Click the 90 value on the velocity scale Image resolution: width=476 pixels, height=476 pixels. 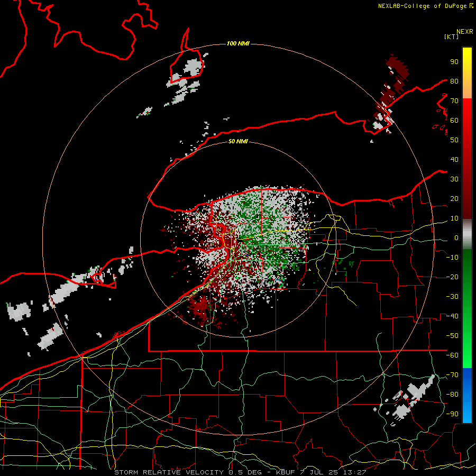[454, 62]
